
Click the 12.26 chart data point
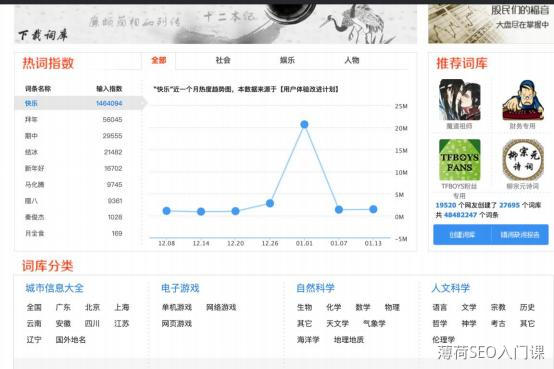click(270, 203)
